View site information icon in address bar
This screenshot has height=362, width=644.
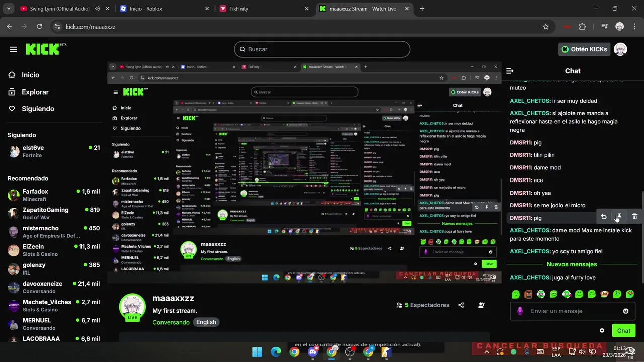coord(57,27)
